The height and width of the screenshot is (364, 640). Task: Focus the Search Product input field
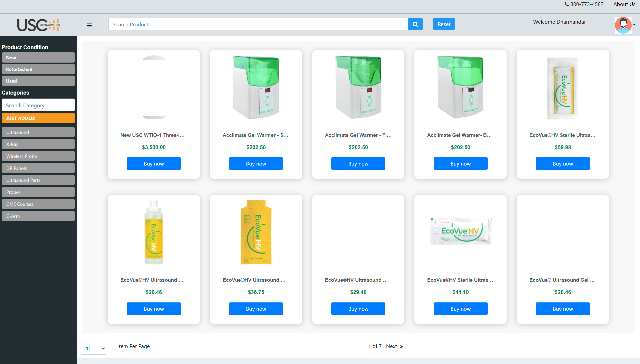click(x=258, y=24)
